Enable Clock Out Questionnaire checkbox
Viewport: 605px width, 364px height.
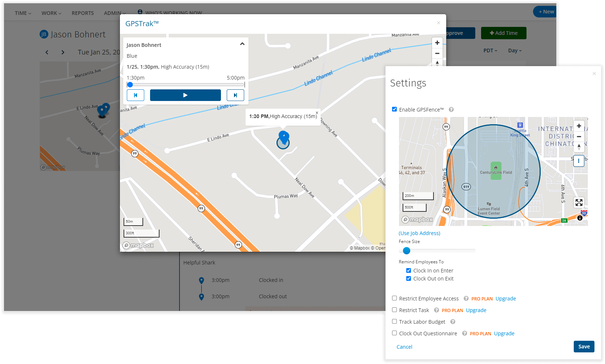(x=394, y=333)
